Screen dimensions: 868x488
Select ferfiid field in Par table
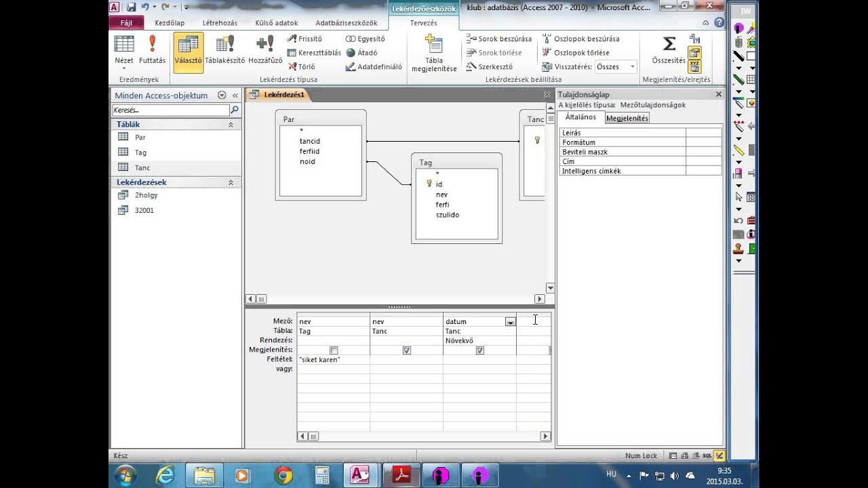[309, 151]
